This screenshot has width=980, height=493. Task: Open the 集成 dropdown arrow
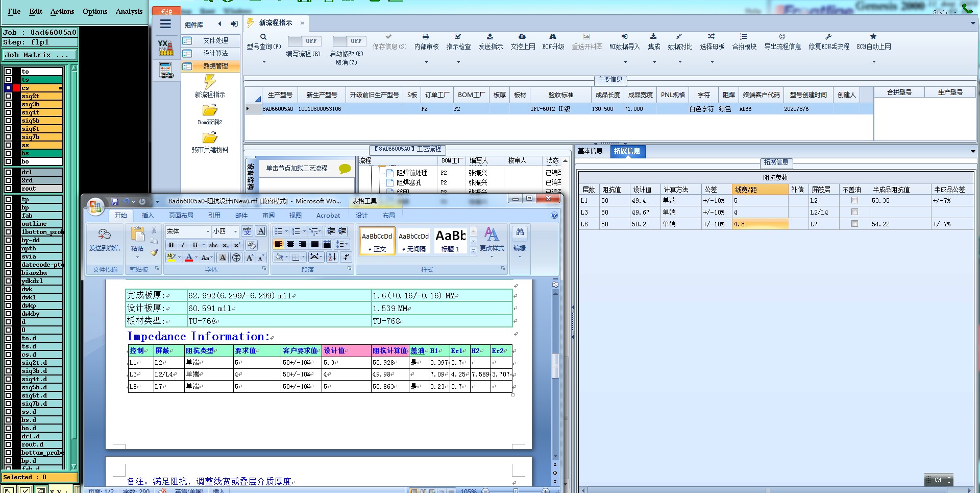(654, 62)
